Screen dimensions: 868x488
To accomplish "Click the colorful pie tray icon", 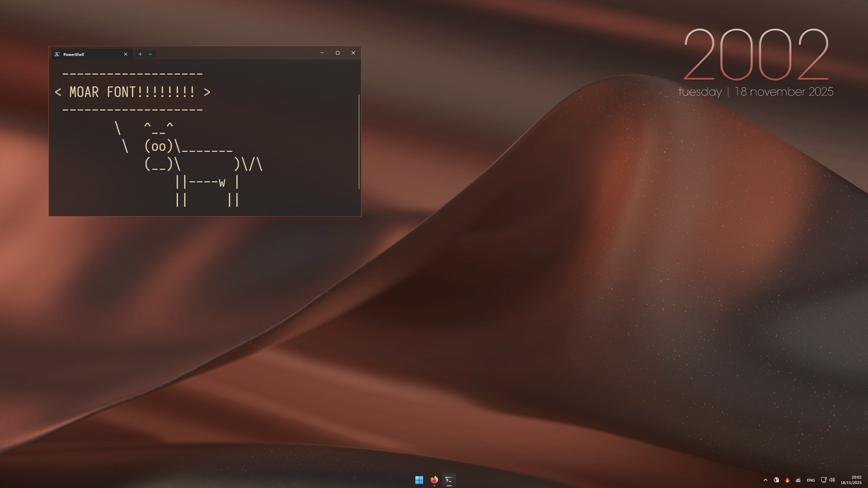I will coord(798,480).
